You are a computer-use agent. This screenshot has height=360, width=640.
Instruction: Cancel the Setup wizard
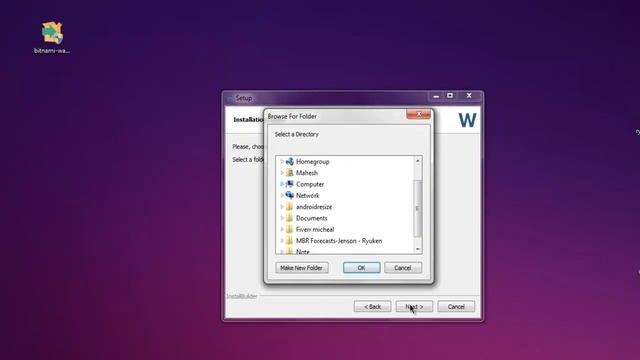pos(456,307)
